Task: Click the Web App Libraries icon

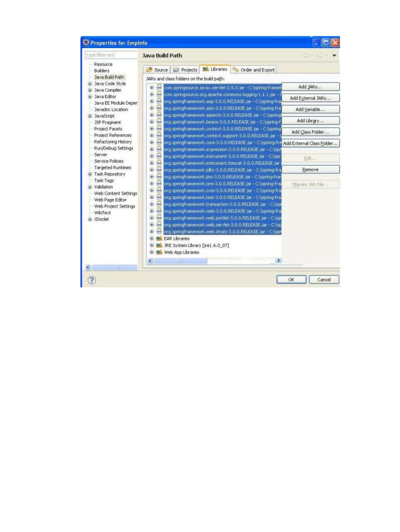Action: (159, 252)
